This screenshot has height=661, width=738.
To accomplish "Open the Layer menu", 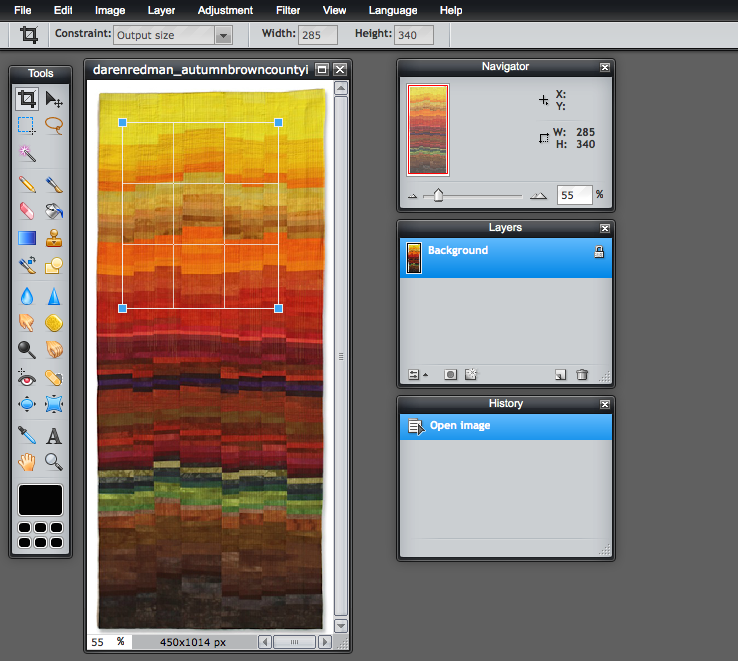I will [161, 10].
